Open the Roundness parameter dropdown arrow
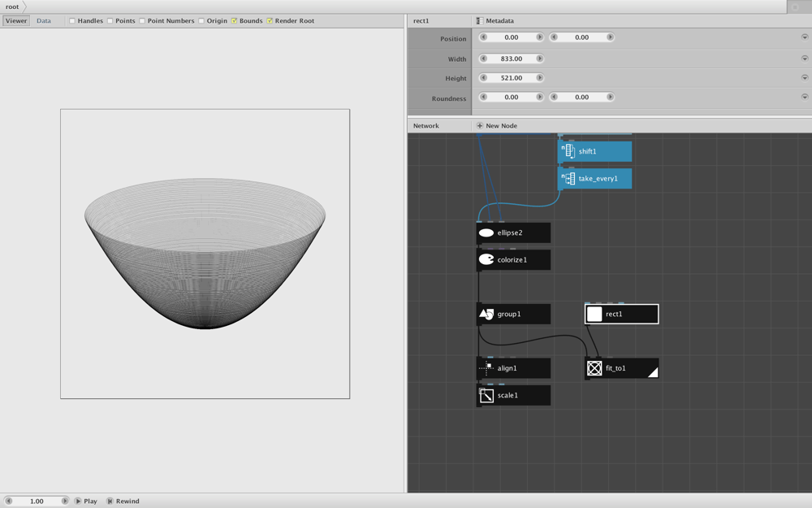Viewport: 812px width, 508px height. 804,97
